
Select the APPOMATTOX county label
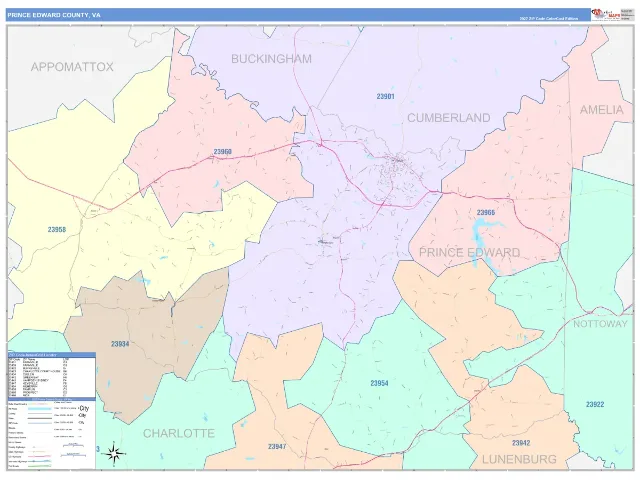point(72,67)
